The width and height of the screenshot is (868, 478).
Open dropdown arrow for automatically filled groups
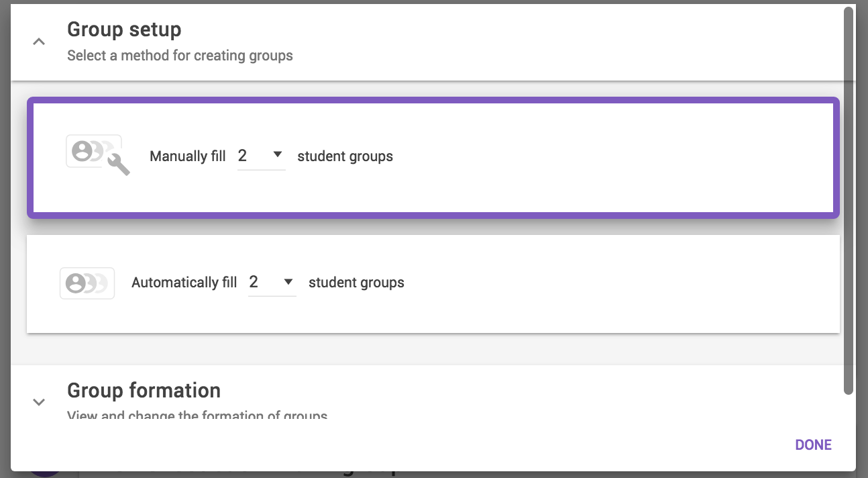point(288,282)
